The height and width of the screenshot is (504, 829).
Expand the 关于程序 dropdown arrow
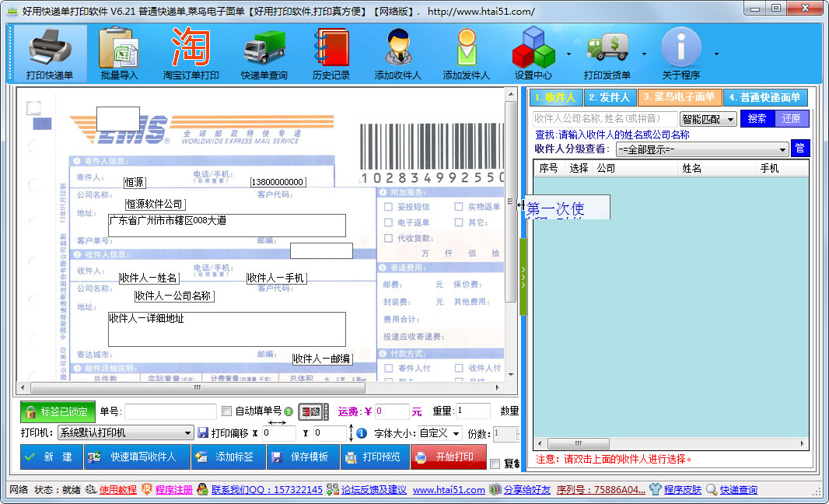716,54
